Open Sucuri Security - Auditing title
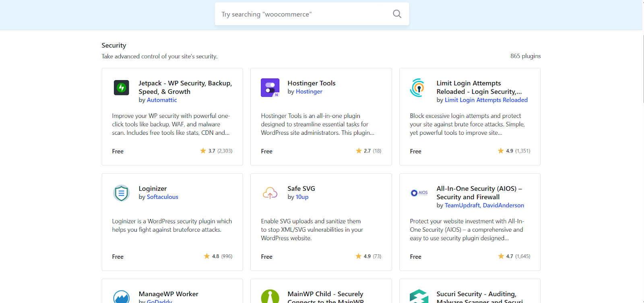This screenshot has width=644, height=303. [479, 297]
